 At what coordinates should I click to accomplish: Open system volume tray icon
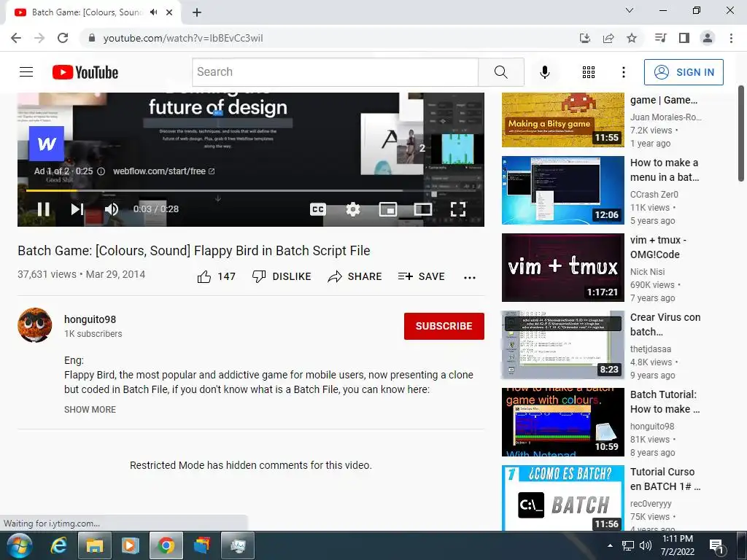click(646, 545)
